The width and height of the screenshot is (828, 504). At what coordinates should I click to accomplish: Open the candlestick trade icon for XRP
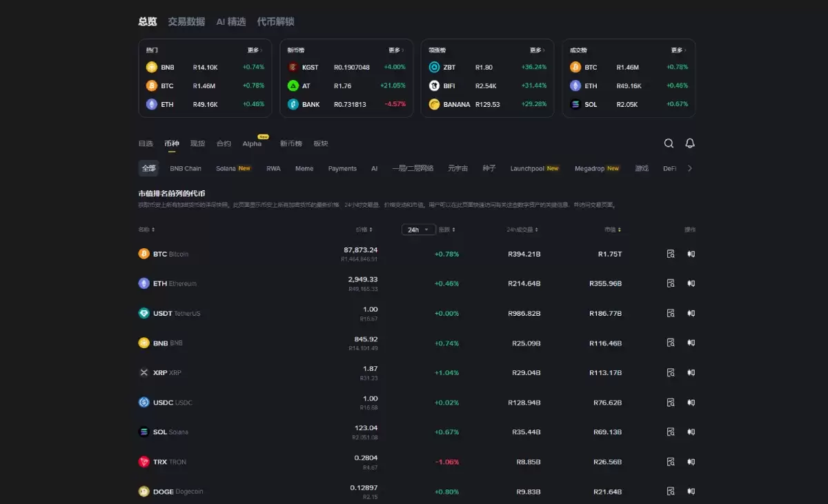691,372
